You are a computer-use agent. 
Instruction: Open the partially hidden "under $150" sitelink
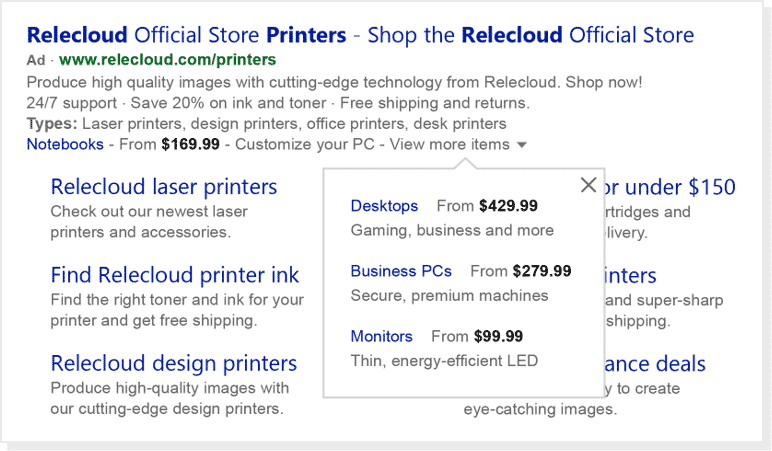[x=670, y=187]
